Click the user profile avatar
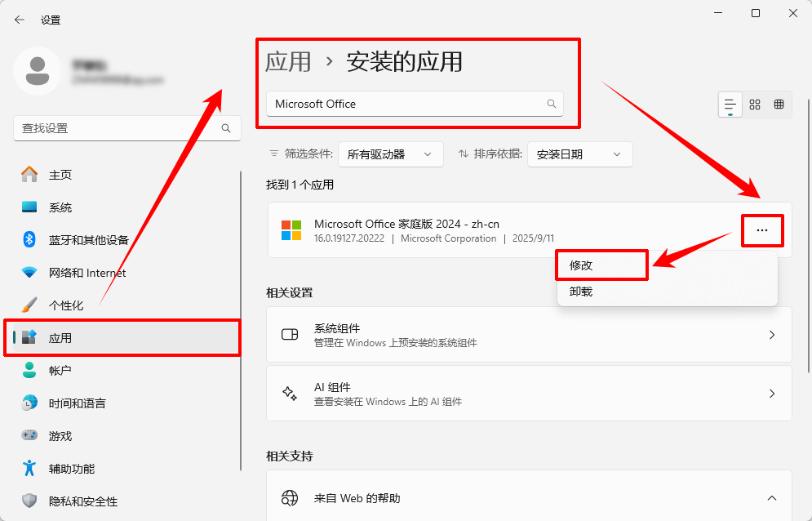Image resolution: width=812 pixels, height=521 pixels. point(38,71)
